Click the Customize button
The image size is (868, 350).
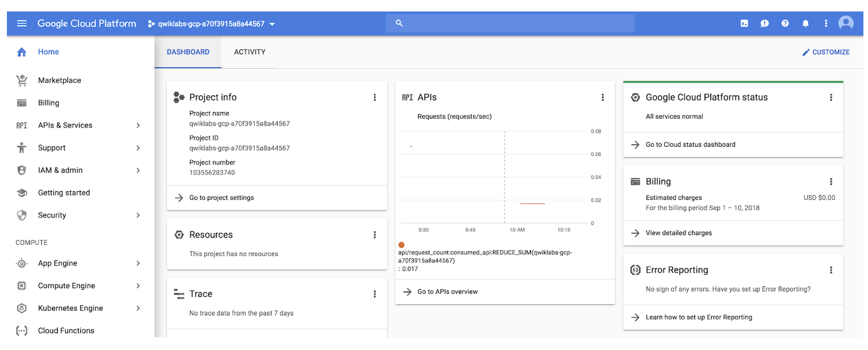(x=826, y=52)
